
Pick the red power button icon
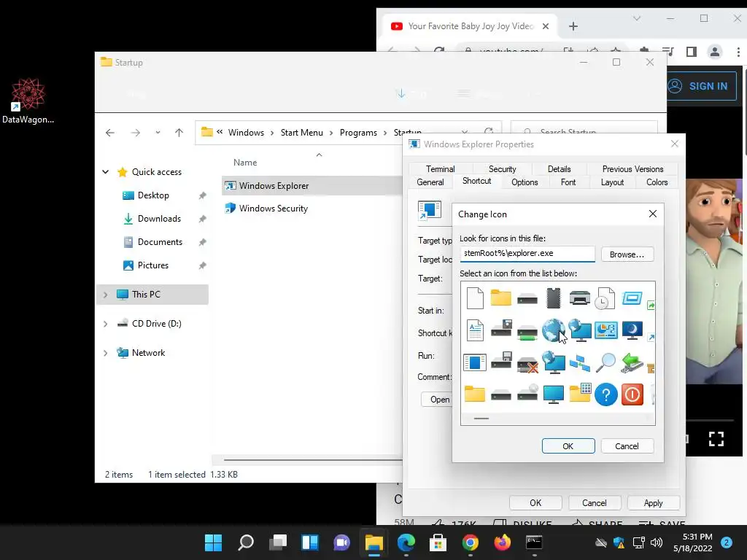coord(632,394)
